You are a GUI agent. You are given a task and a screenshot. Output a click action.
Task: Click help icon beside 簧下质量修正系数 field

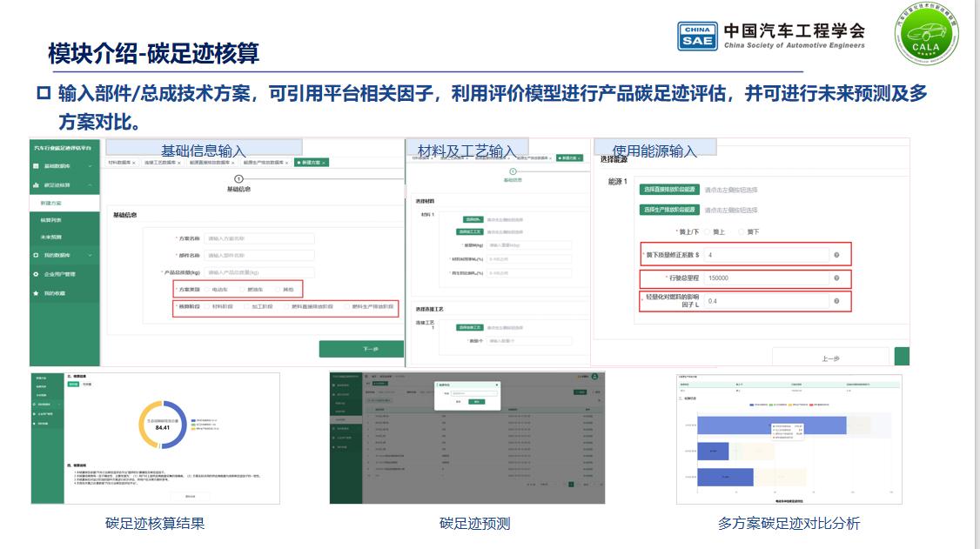click(836, 255)
